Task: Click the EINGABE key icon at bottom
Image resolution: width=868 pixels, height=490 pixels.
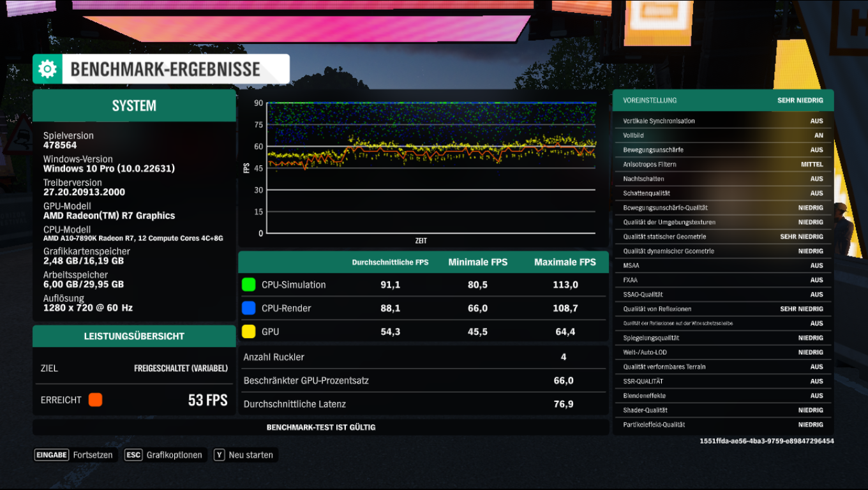Action: [x=51, y=455]
